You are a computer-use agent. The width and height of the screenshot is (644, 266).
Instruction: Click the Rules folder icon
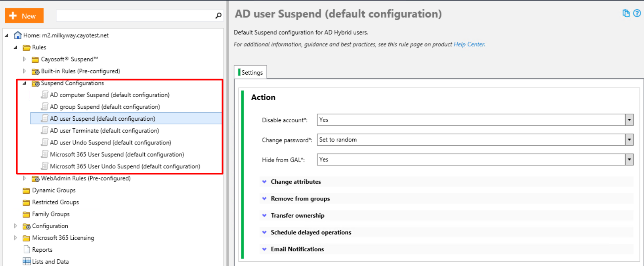(x=27, y=48)
